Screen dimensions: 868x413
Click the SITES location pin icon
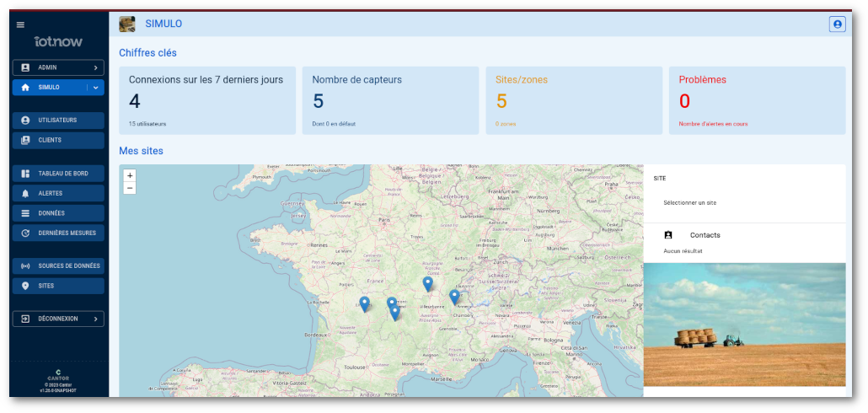tap(25, 286)
